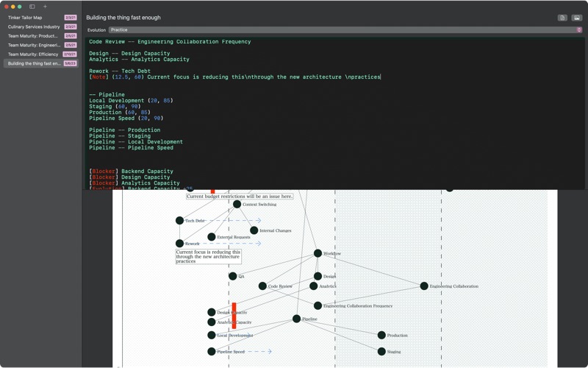Select the Pipeline Speed node
The width and height of the screenshot is (588, 368).
[212, 352]
